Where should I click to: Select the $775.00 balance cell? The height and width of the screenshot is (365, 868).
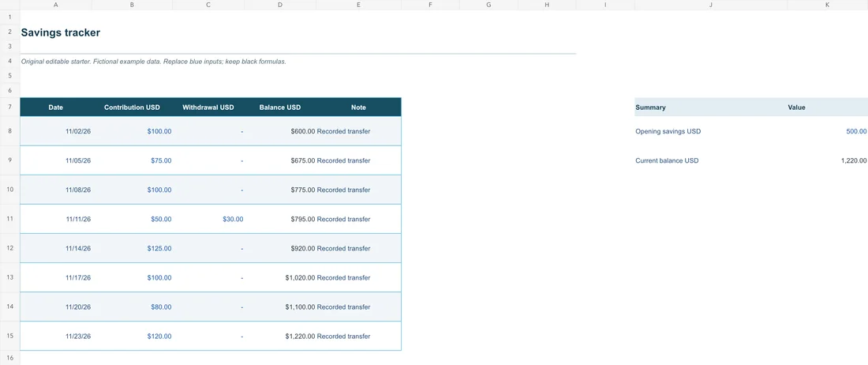coord(280,190)
